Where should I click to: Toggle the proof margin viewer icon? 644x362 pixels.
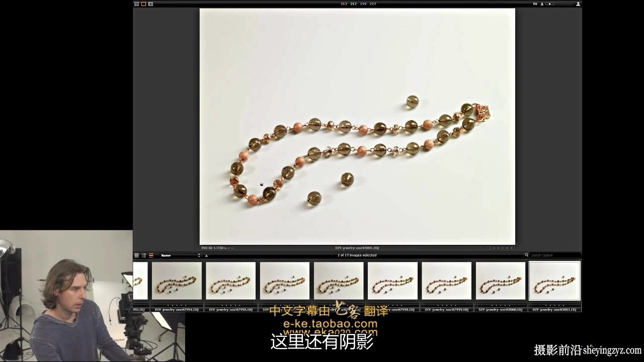[x=150, y=4]
